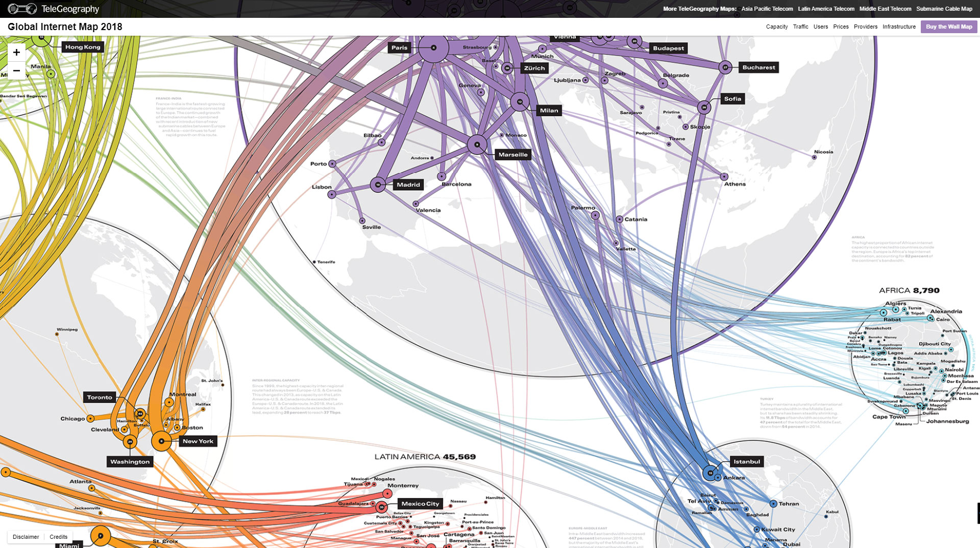Screen dimensions: 980x548
Task: Zoom out using the minus button
Action: 16,70
